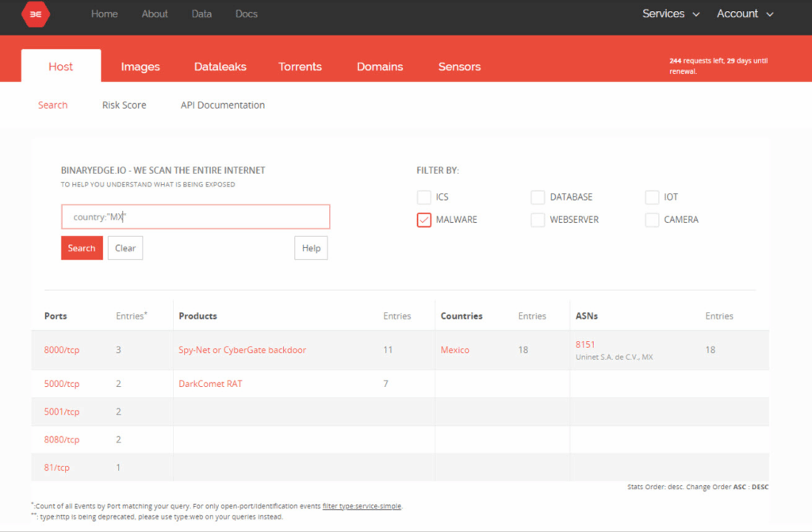Viewport: 812px width, 532px height.
Task: Switch to the Domains tab
Action: tap(380, 67)
